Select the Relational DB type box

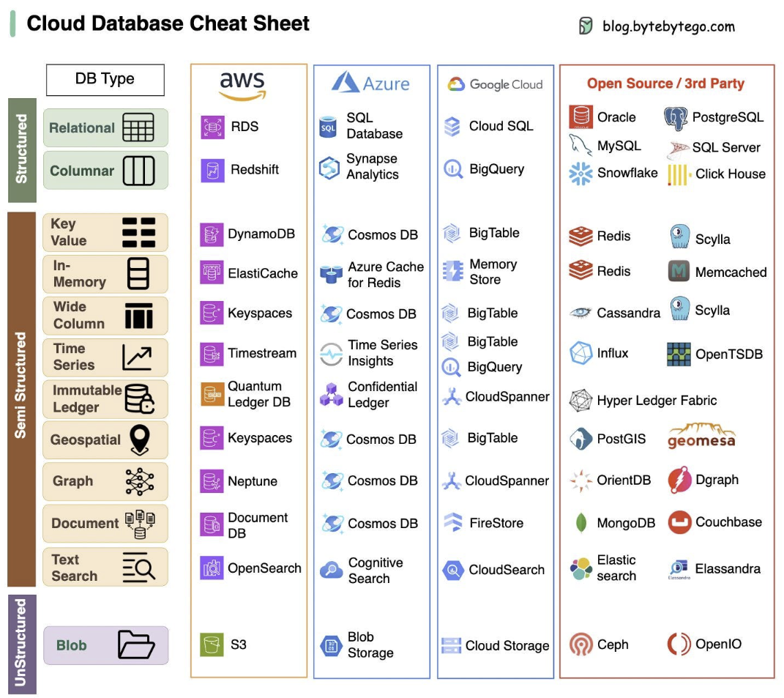pyautogui.click(x=105, y=127)
